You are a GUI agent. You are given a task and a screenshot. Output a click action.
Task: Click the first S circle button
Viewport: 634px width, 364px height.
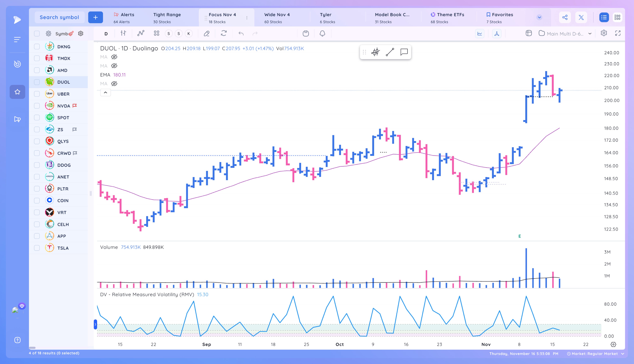(x=169, y=33)
